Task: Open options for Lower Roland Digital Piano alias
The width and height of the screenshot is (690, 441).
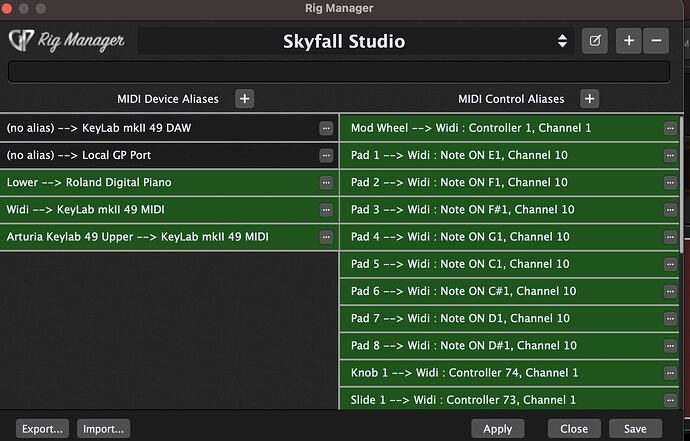Action: click(326, 183)
